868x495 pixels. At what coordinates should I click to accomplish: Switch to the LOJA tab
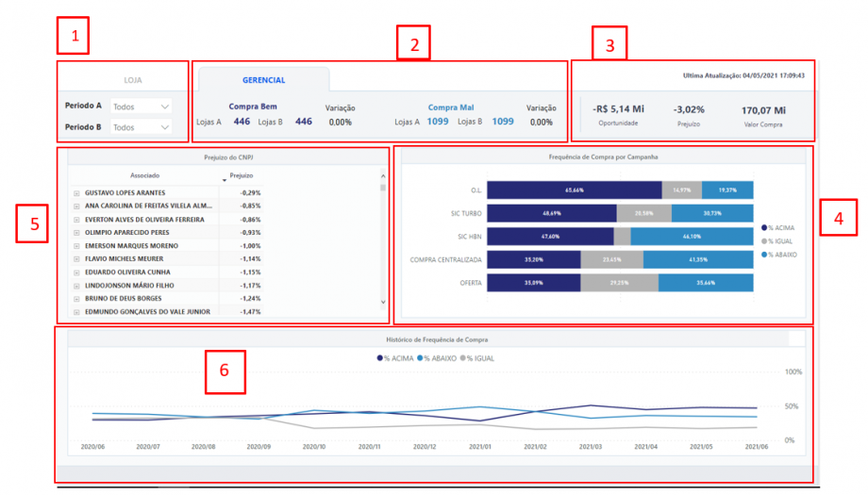133,80
